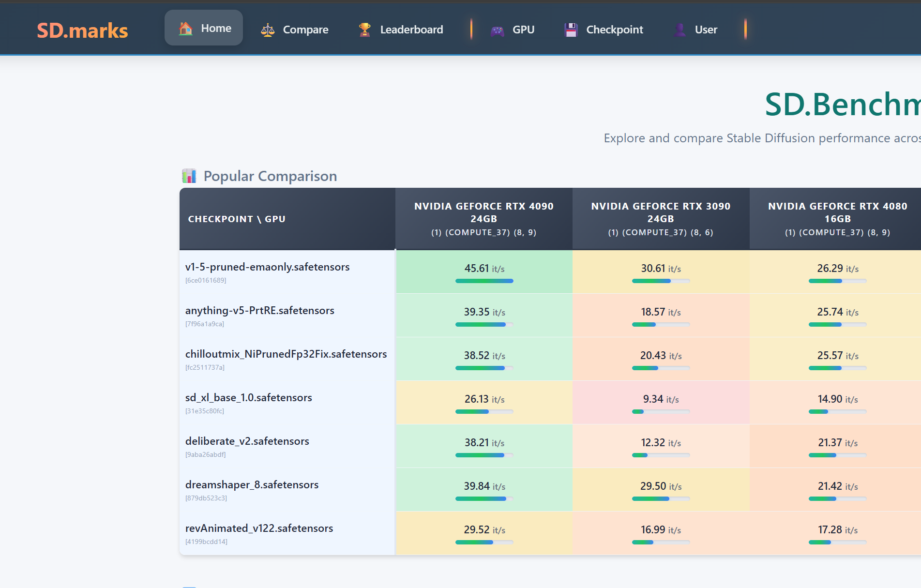Click the 26.13 it/s cell
The height and width of the screenshot is (588, 921).
484,402
